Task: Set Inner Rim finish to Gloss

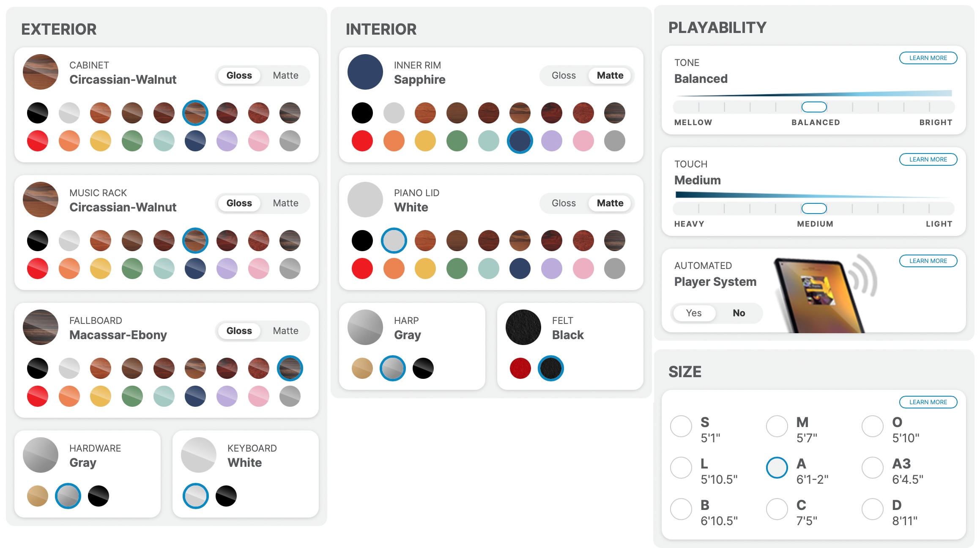Action: pos(564,76)
